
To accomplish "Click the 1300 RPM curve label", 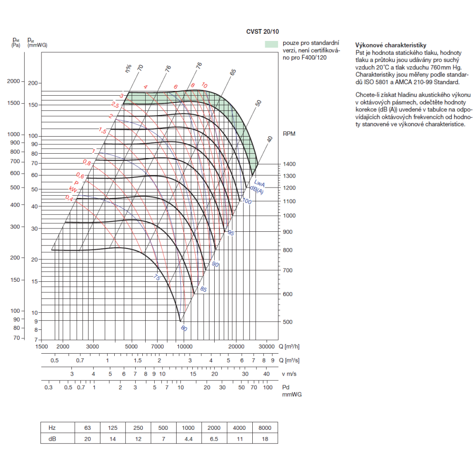I will 289,176.
